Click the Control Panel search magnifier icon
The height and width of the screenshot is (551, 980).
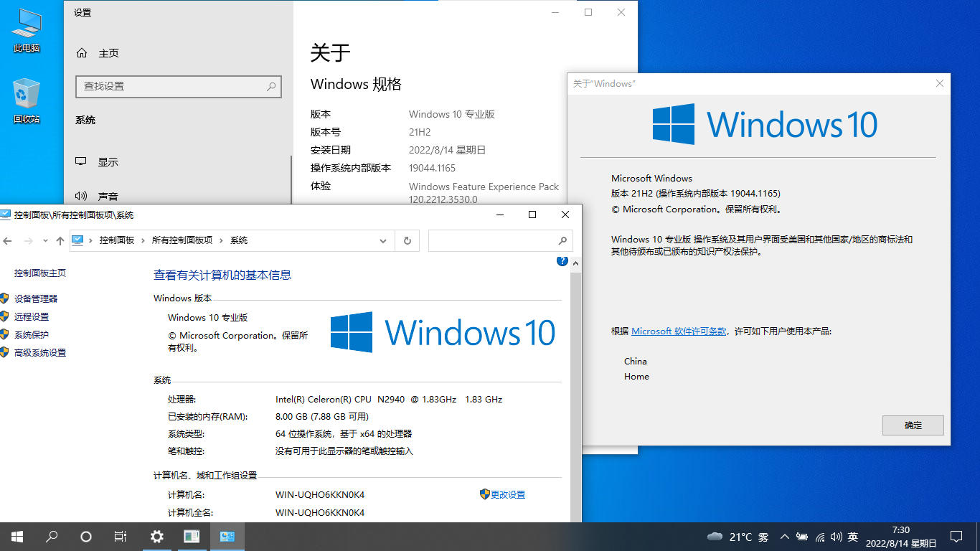562,240
